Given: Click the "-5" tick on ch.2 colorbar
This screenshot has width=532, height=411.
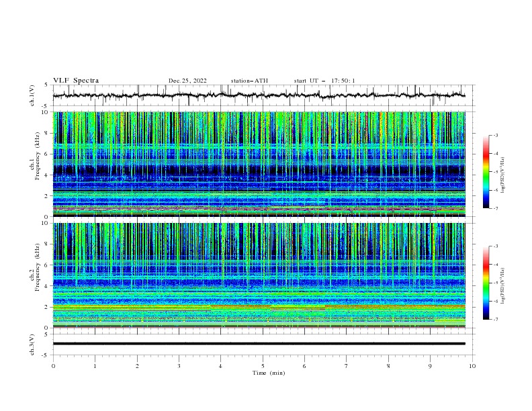Looking at the screenshot, I should (x=496, y=283).
